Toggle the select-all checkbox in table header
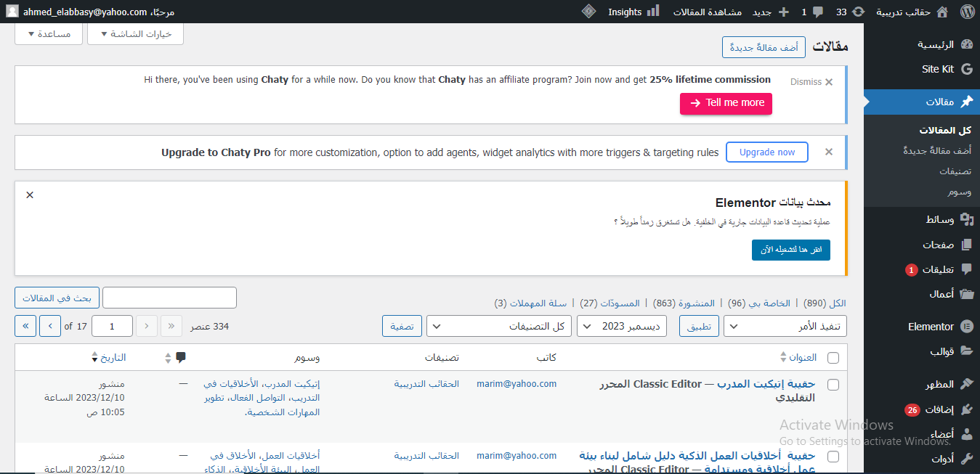The width and height of the screenshot is (980, 474). tap(833, 357)
